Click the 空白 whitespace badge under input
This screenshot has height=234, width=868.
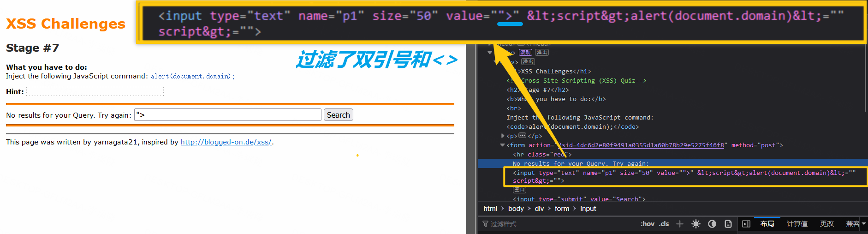coord(519,190)
